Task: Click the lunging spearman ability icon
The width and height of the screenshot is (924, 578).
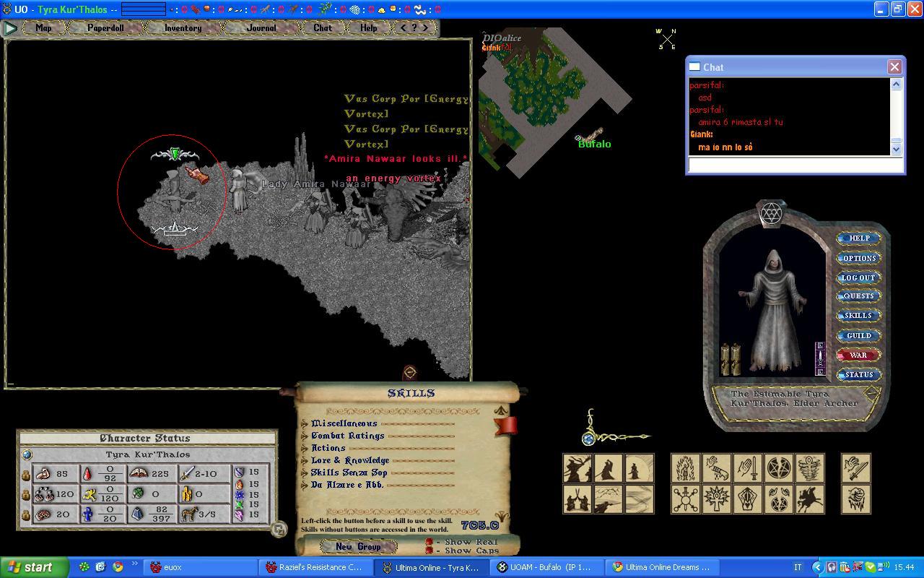Action: [x=609, y=499]
